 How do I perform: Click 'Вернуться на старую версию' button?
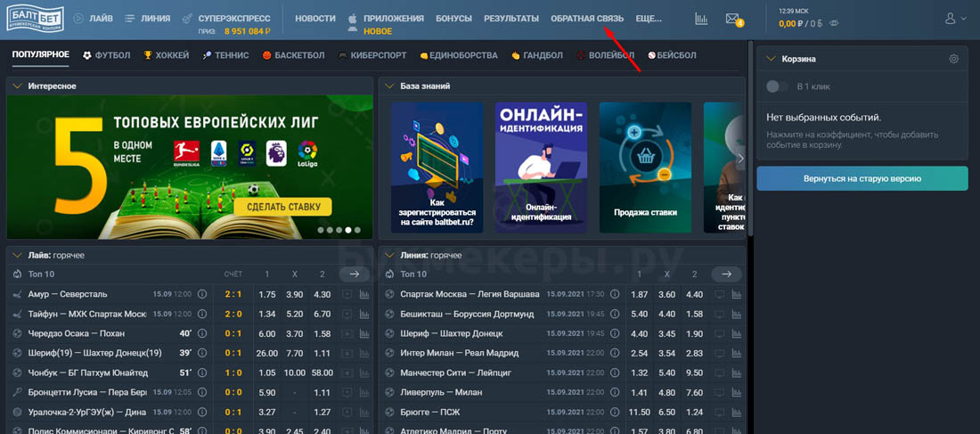(862, 178)
